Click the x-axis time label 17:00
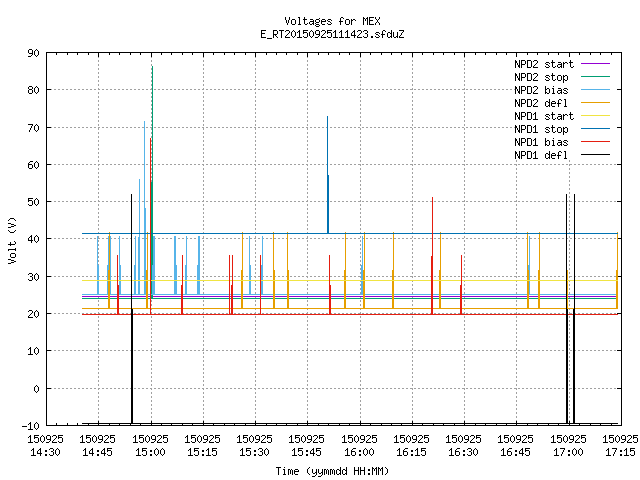 pos(568,452)
